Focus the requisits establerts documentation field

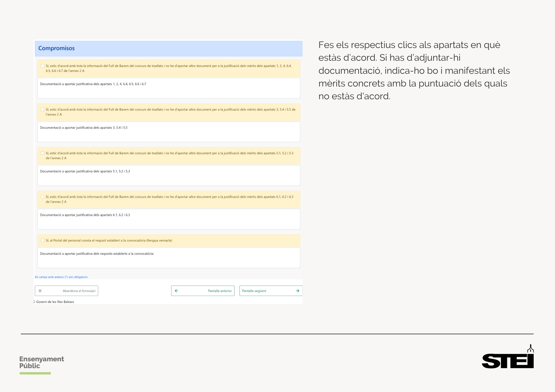point(169,258)
